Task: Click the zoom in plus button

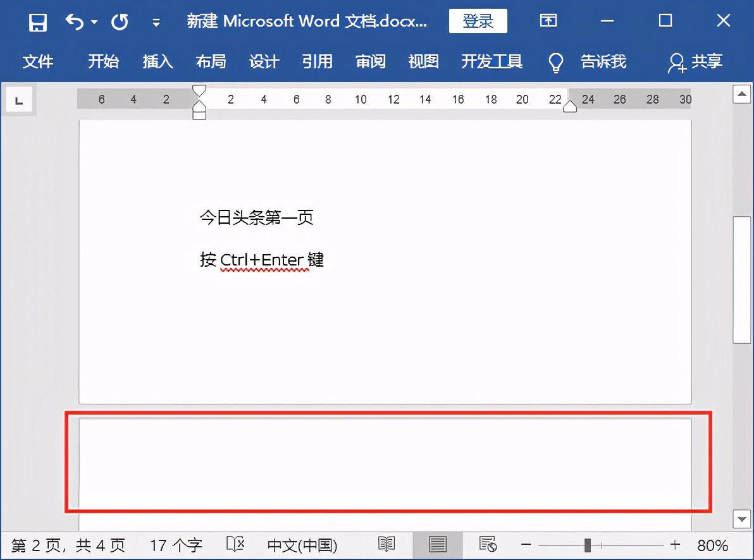Action: pos(675,545)
